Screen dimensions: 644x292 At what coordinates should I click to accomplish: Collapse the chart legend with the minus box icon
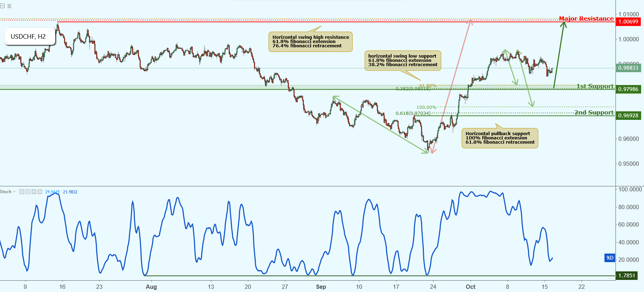(2, 6)
